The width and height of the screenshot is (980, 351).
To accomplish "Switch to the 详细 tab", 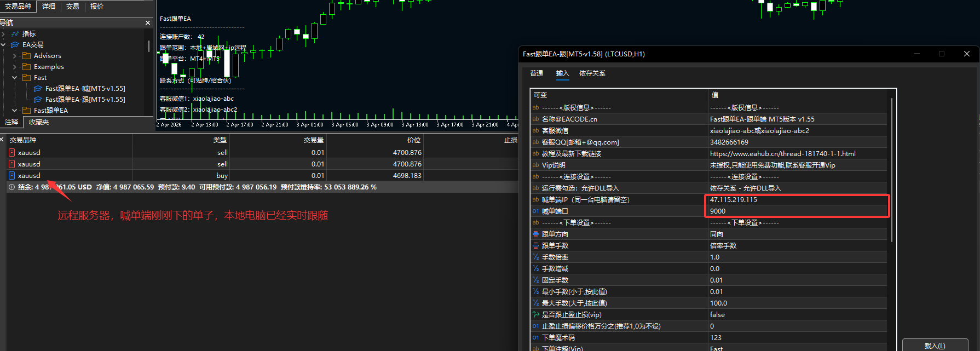I will pos(49,7).
